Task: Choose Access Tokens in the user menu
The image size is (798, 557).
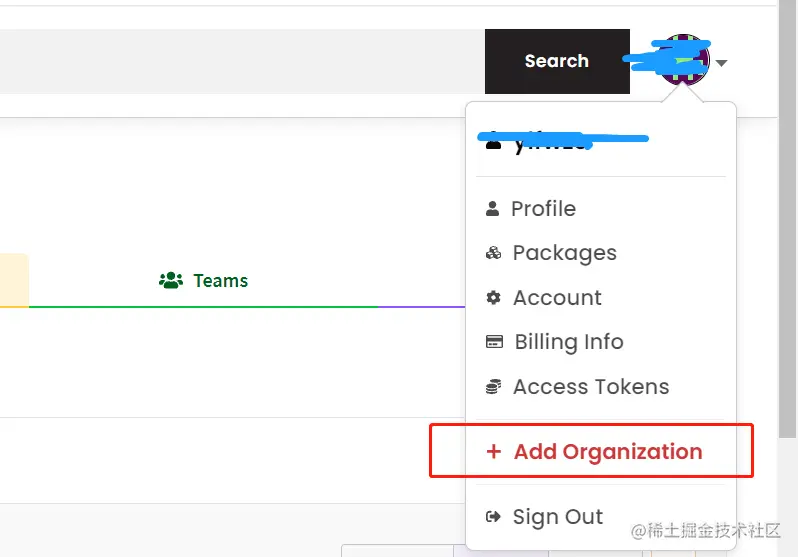Action: (590, 387)
